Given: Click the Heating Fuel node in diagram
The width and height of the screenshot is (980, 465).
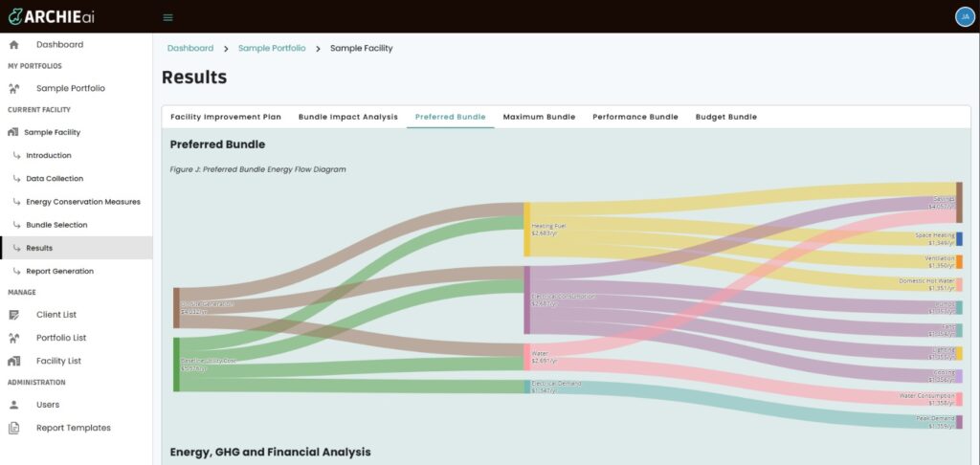Looking at the screenshot, I should pos(526,229).
